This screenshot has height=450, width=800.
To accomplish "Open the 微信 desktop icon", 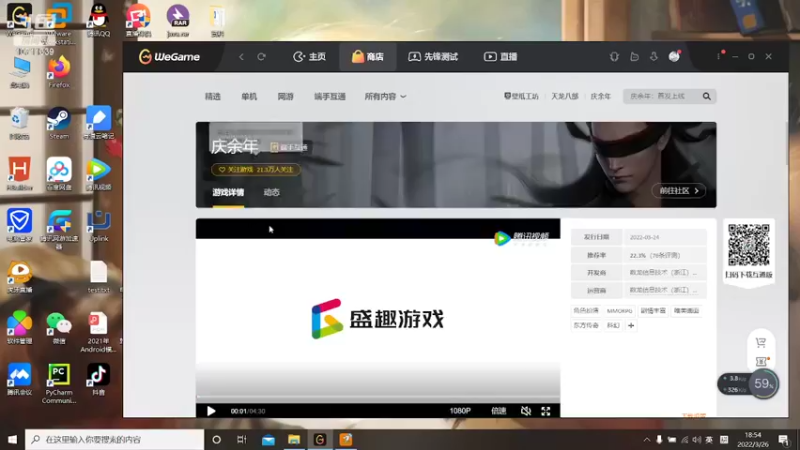I will pyautogui.click(x=59, y=328).
